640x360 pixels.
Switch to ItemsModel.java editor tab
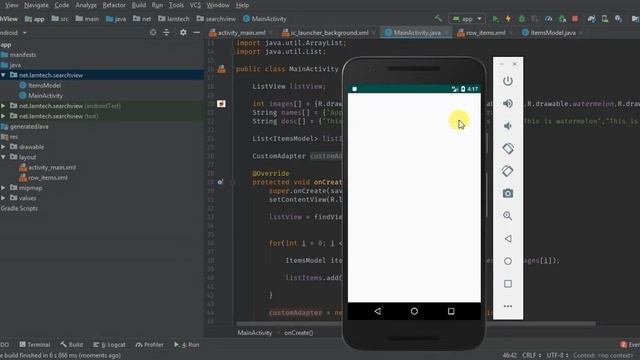[x=553, y=33]
